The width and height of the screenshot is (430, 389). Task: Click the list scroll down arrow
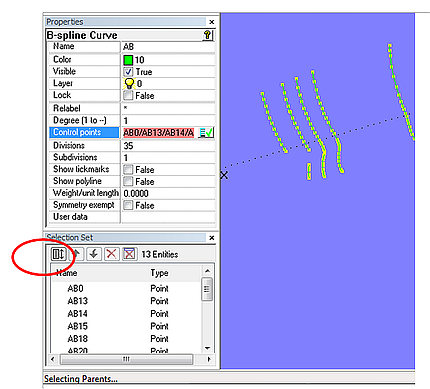pos(207,348)
